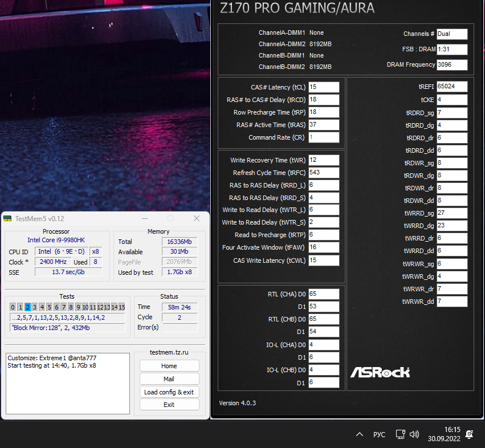Click the Row Precharge Time (tRP) field
This screenshot has width=485, height=448.
click(324, 112)
